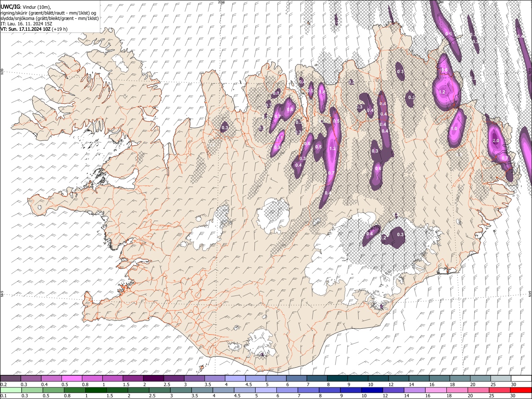The width and height of the screenshot is (532, 399).
Task: Click the palest green 0.1–0.3 rain swatch
Action: point(11,390)
